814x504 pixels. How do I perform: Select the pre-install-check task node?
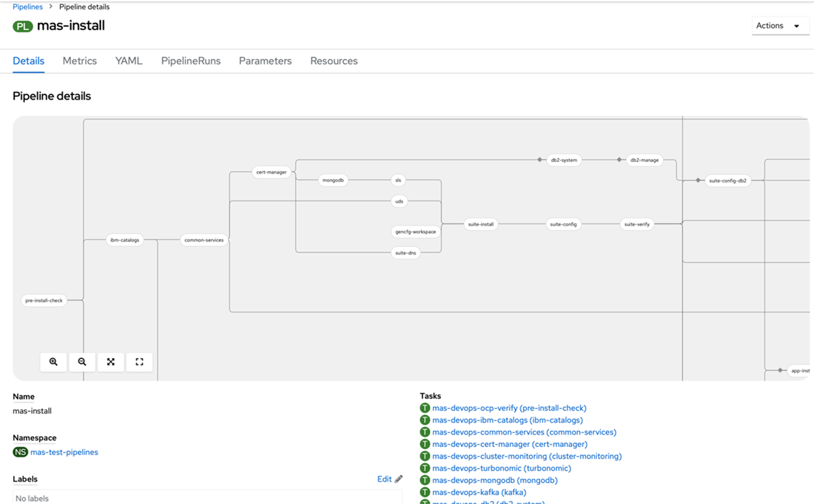[x=43, y=300]
